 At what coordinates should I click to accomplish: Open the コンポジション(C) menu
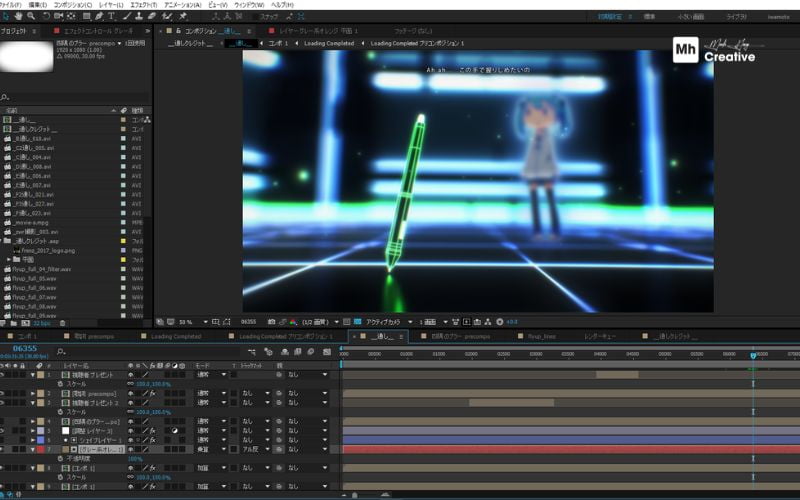(x=73, y=5)
